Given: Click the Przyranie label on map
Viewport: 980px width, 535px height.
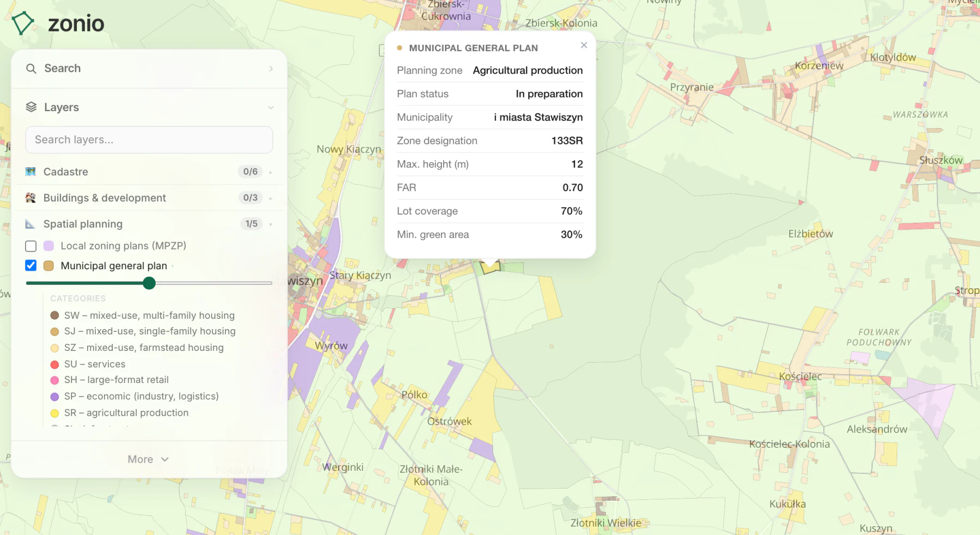Looking at the screenshot, I should click(x=691, y=87).
